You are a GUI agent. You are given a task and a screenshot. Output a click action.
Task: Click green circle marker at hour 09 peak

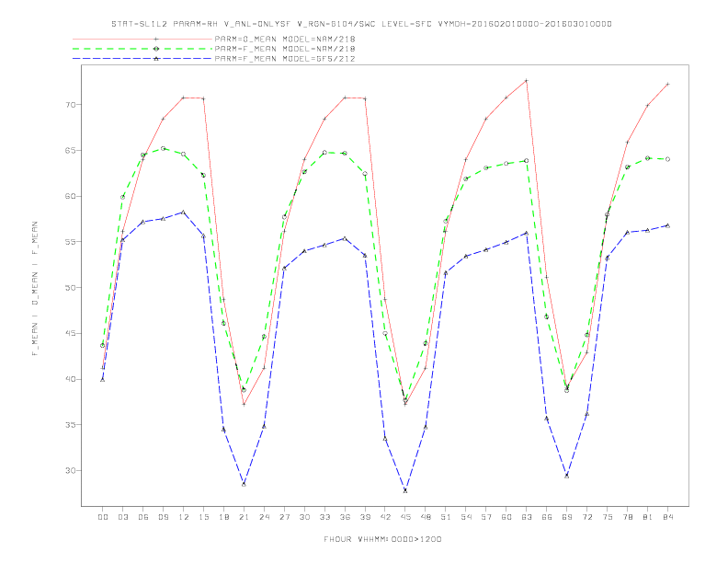pyautogui.click(x=163, y=149)
